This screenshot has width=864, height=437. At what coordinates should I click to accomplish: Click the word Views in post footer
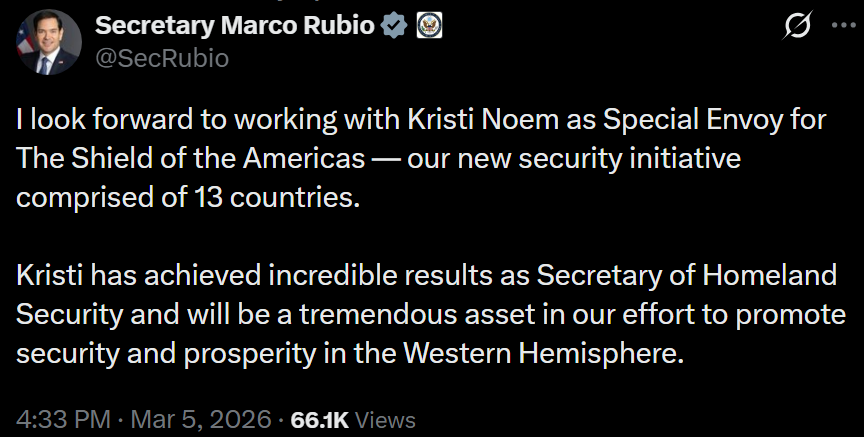(x=385, y=420)
